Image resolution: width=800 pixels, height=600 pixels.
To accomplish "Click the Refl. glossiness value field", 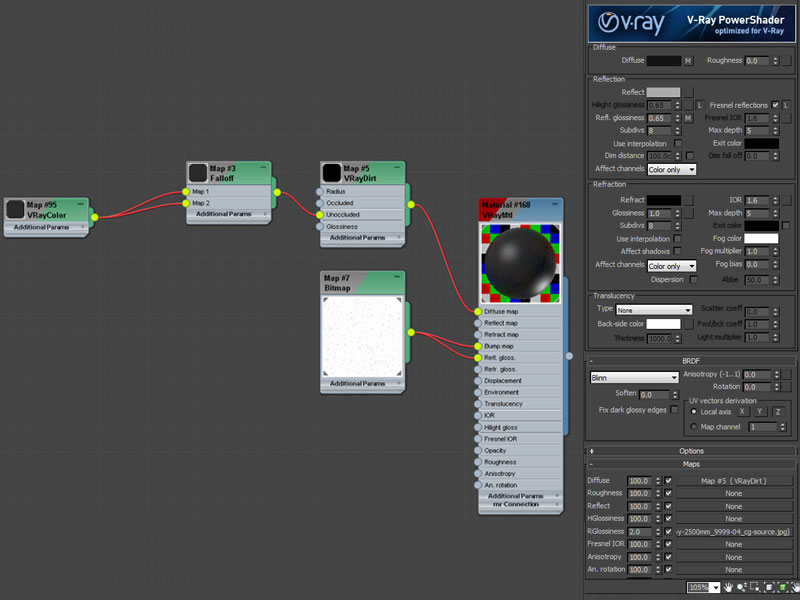I will [660, 118].
